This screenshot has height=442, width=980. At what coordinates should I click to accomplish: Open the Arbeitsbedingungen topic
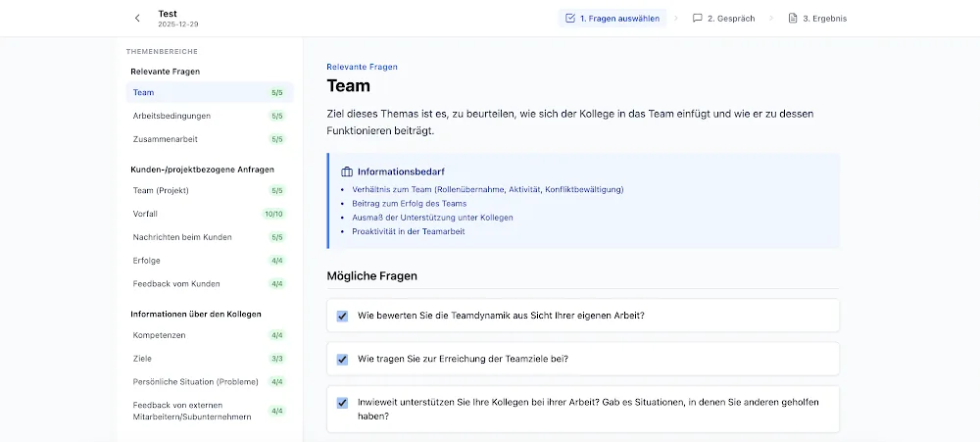210,116
